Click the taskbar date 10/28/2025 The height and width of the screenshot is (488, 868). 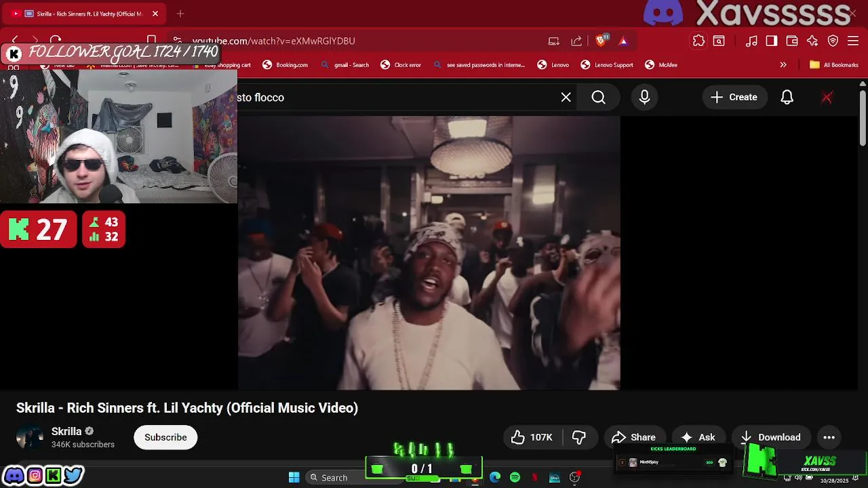[834, 481]
